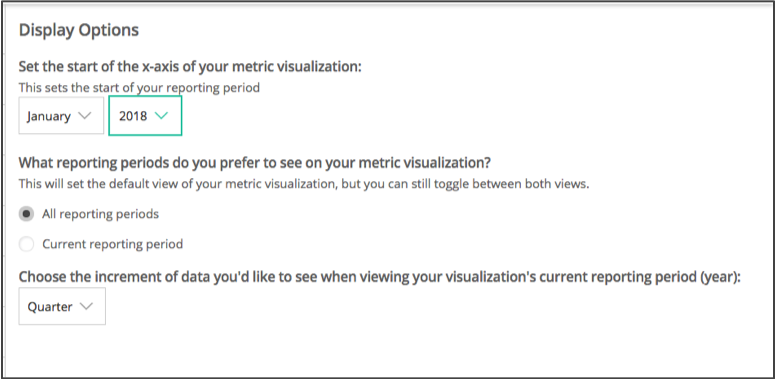Open the 2018 year dropdown

click(x=145, y=116)
